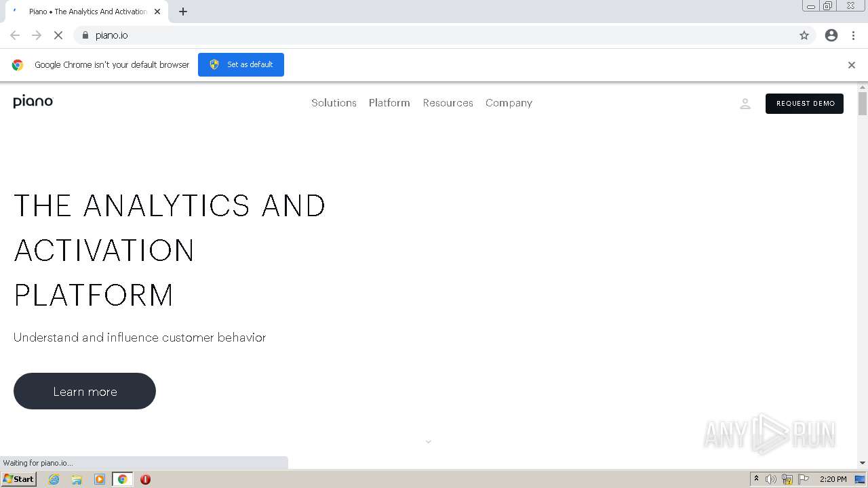The height and width of the screenshot is (488, 868).
Task: View site security lock info
Action: point(85,35)
